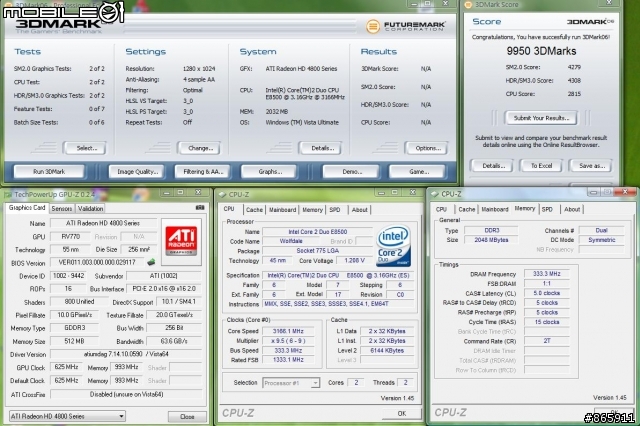The image size is (640, 426).
Task: Open the Validation tab in GPU-Z
Action: (x=90, y=209)
